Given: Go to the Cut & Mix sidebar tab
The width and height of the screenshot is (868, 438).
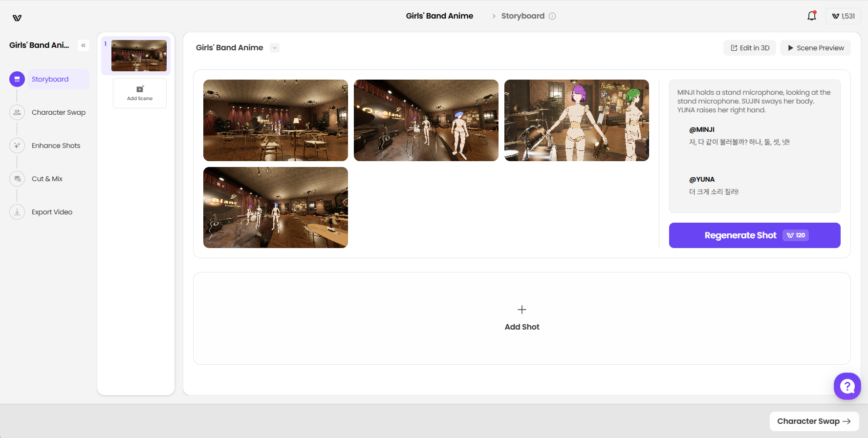Looking at the screenshot, I should point(47,179).
